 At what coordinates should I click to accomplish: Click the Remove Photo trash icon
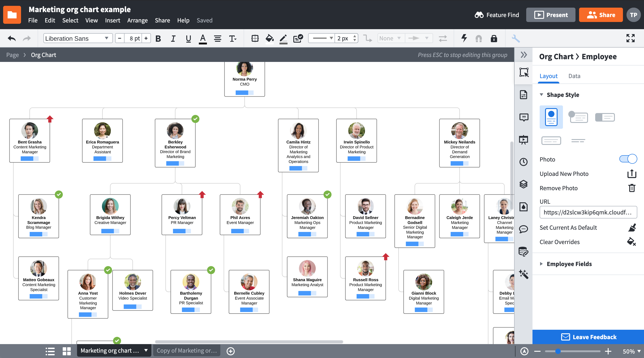[631, 188]
